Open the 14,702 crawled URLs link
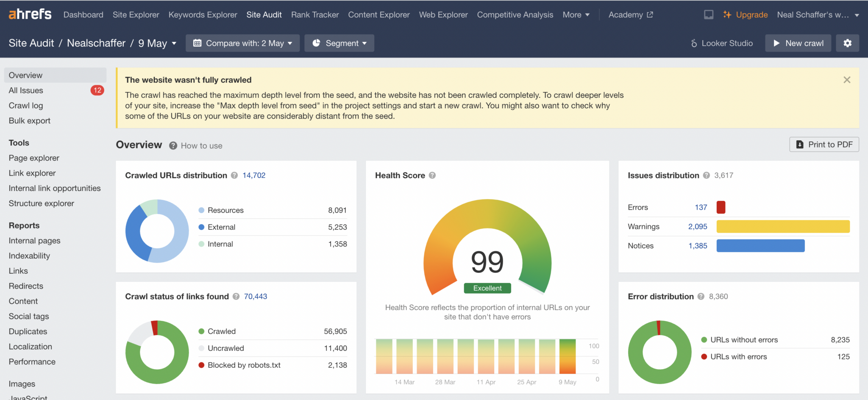The height and width of the screenshot is (400, 868). click(253, 175)
